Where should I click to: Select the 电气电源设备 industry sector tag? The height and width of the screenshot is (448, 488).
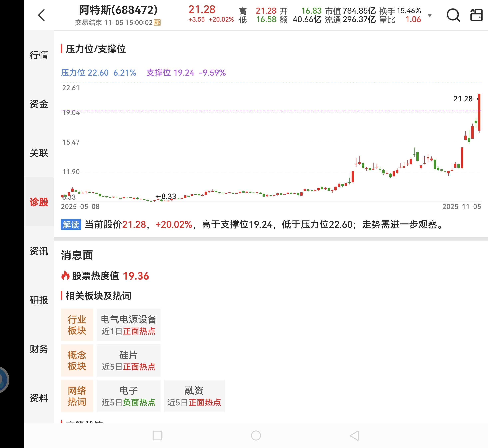click(x=128, y=325)
